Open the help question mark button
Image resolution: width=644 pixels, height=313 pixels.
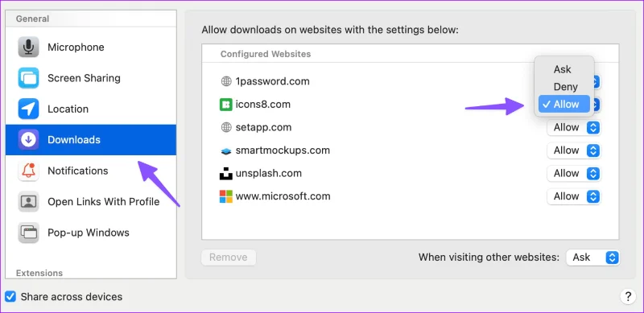628,296
